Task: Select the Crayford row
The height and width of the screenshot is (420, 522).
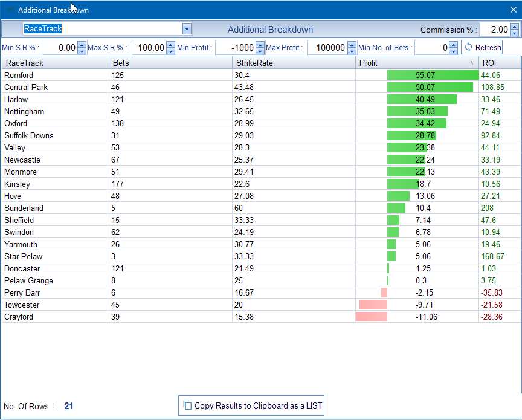Action: tap(262, 317)
